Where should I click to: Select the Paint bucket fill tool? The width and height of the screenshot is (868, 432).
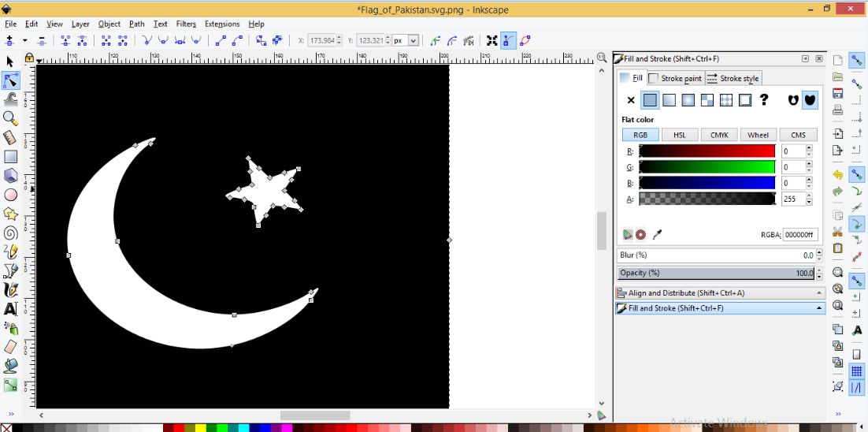click(x=10, y=366)
